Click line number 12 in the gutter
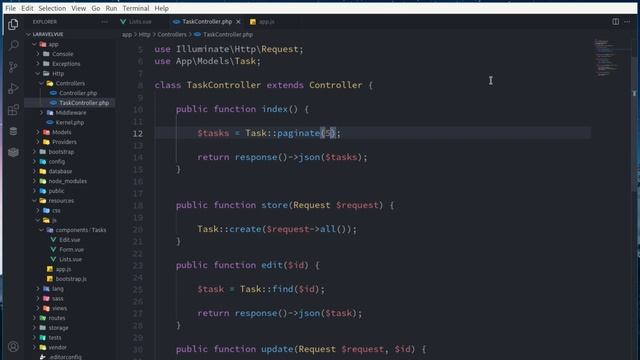Viewport: 640px width, 360px height. coord(138,133)
